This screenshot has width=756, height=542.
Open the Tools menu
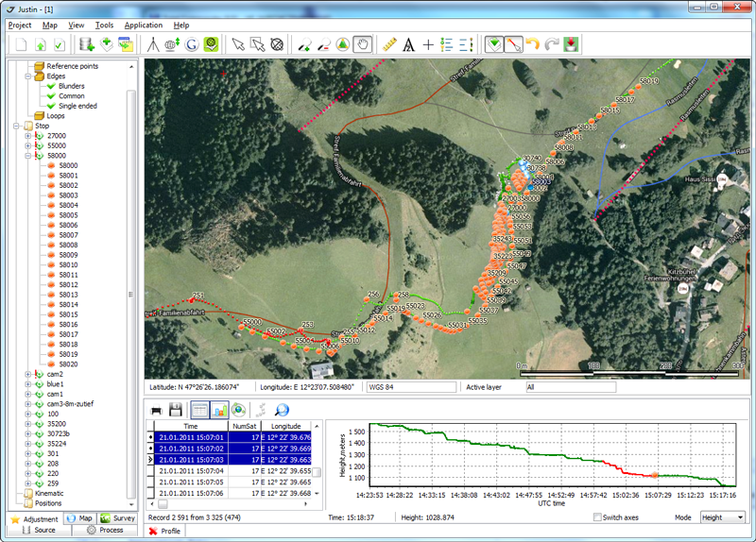click(104, 25)
